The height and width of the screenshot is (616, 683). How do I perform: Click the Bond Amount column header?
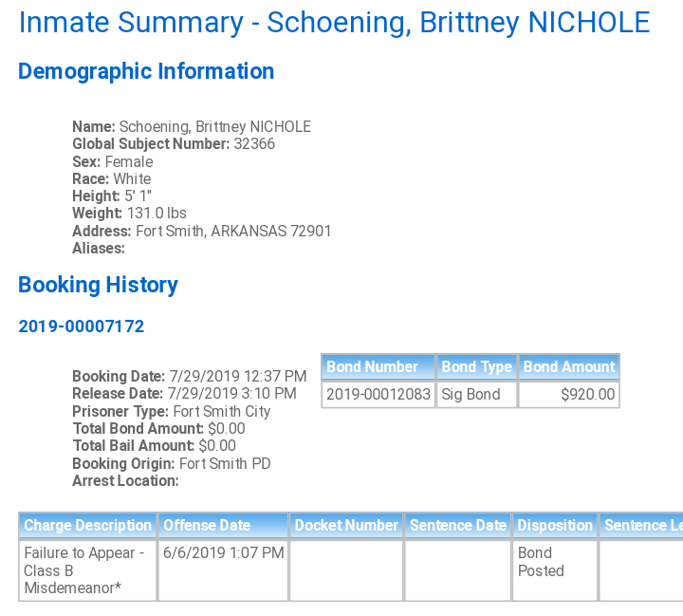(x=569, y=366)
